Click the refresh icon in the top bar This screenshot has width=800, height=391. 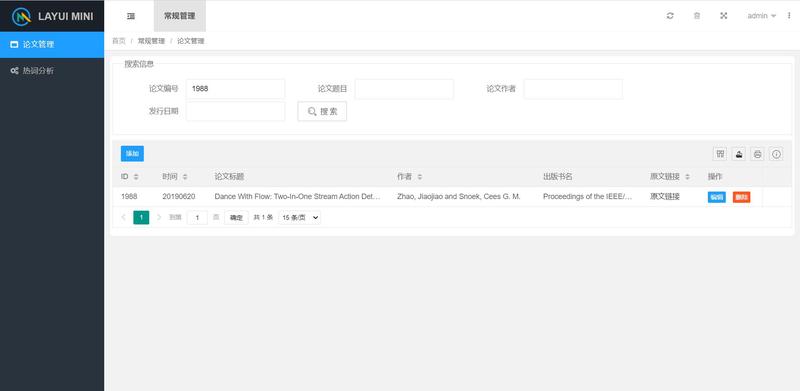670,16
